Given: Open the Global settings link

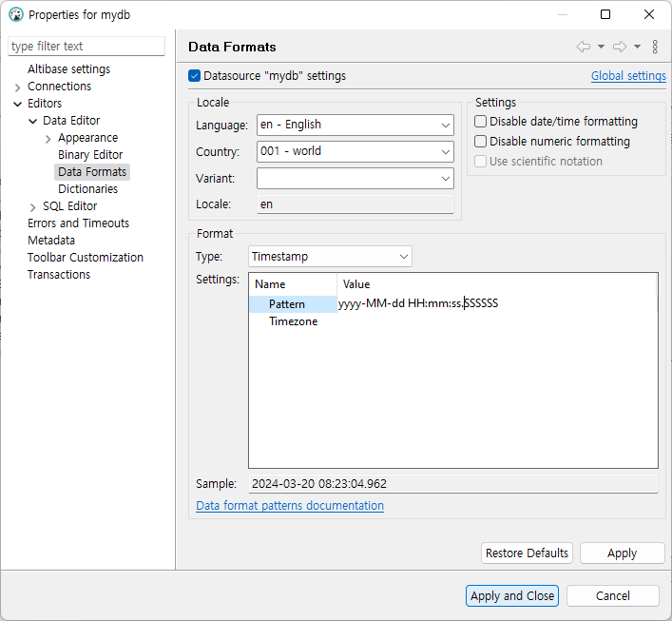Looking at the screenshot, I should 628,76.
